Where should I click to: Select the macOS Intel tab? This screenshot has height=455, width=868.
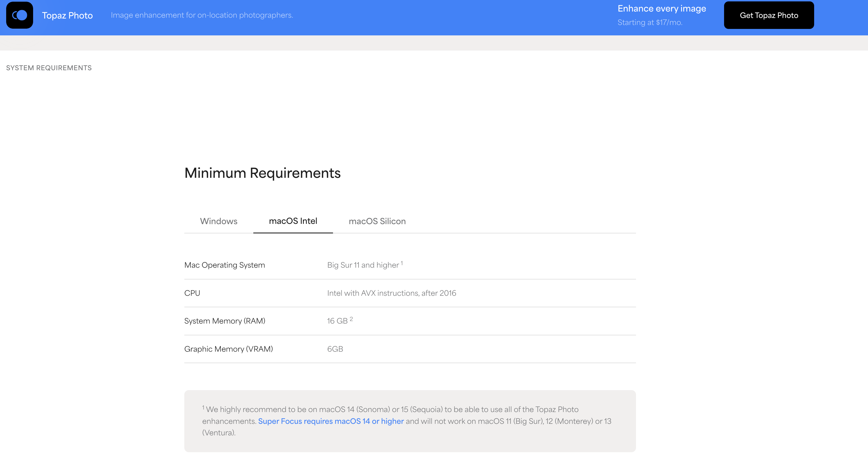click(293, 221)
